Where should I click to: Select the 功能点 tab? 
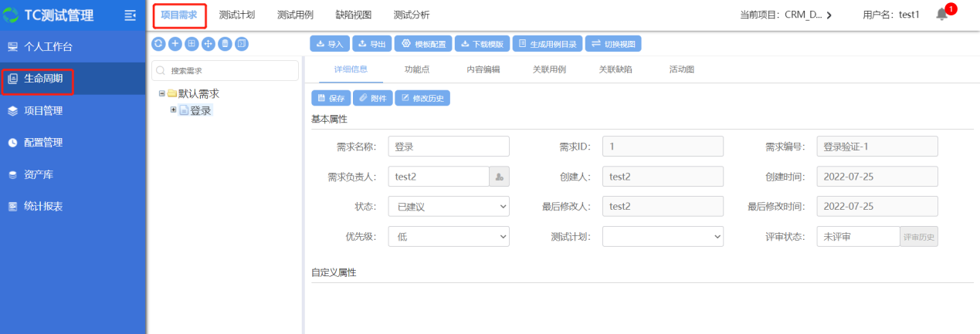click(417, 69)
